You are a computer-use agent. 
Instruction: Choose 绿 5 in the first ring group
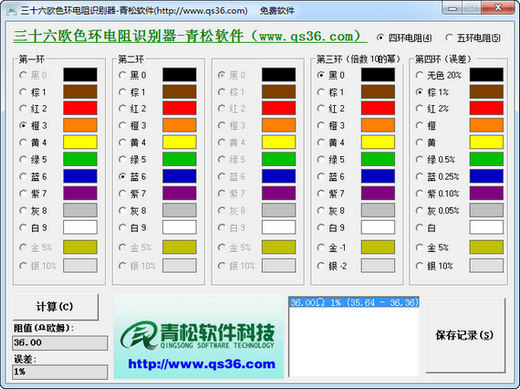(33, 160)
